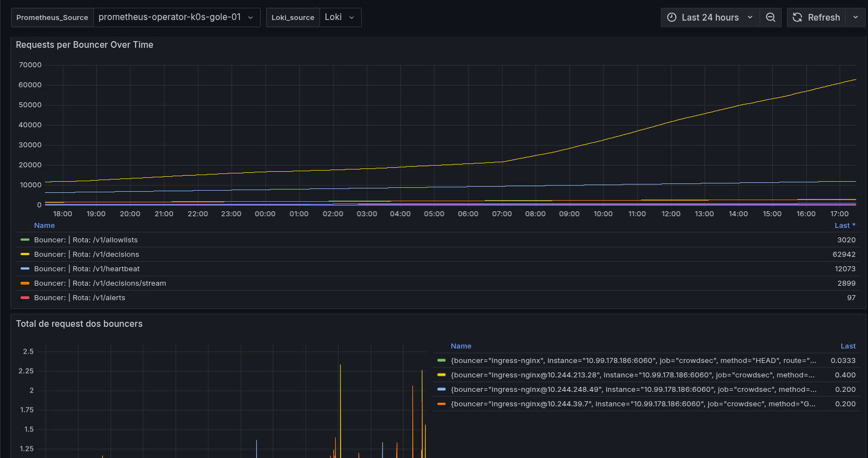
Task: Refresh the dashboard
Action: pyautogui.click(x=816, y=17)
